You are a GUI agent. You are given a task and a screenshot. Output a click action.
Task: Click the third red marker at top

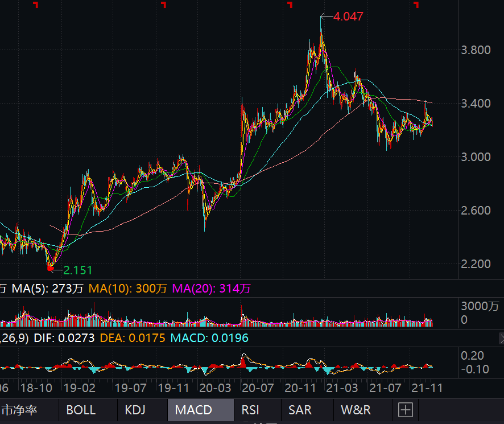coord(290,5)
